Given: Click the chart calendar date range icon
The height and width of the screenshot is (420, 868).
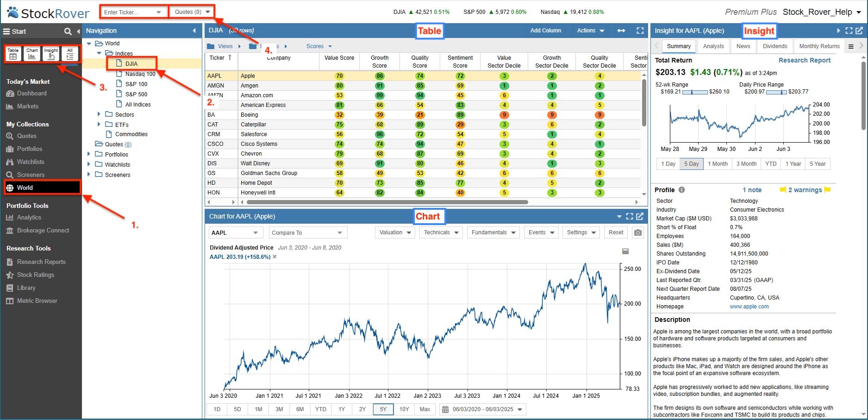Looking at the screenshot, I should (x=445, y=409).
